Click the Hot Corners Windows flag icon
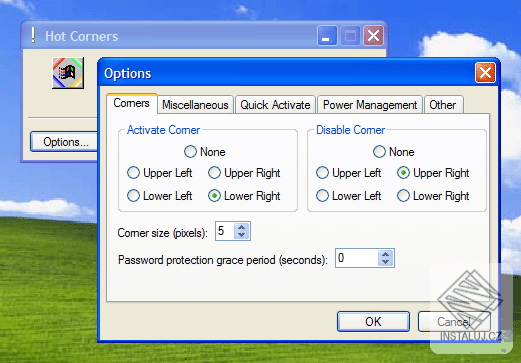 click(x=68, y=73)
